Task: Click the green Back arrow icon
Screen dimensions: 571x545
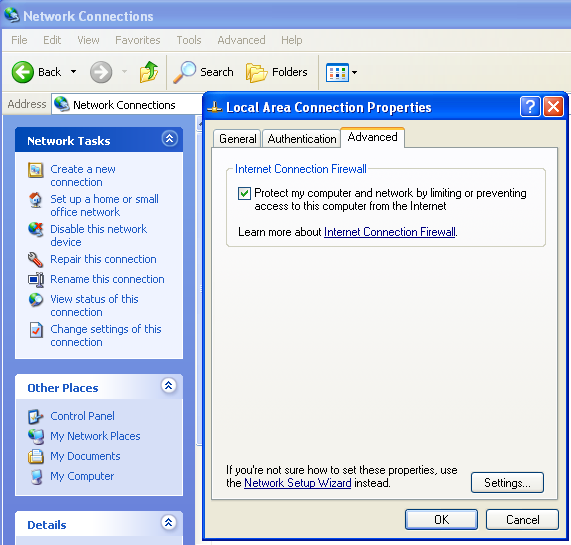Action: (x=23, y=72)
